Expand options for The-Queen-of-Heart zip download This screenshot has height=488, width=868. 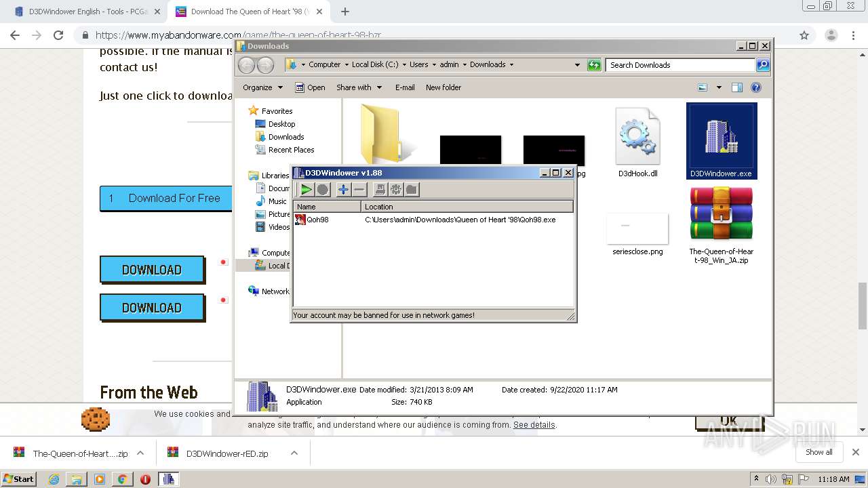click(x=140, y=453)
